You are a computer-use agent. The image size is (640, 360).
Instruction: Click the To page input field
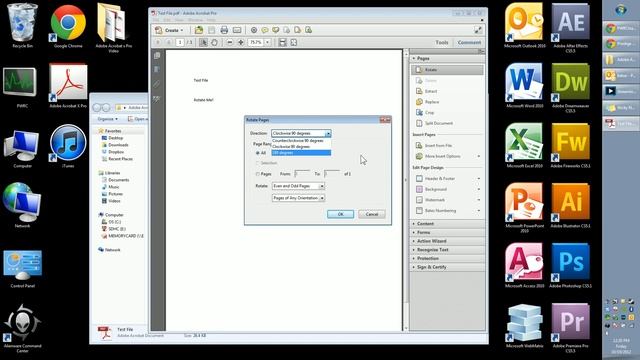pyautogui.click(x=332, y=174)
